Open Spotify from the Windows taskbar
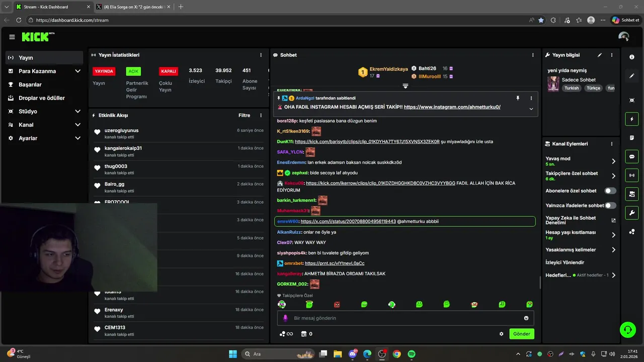Screen dimensions: 644x362 (x=412, y=354)
